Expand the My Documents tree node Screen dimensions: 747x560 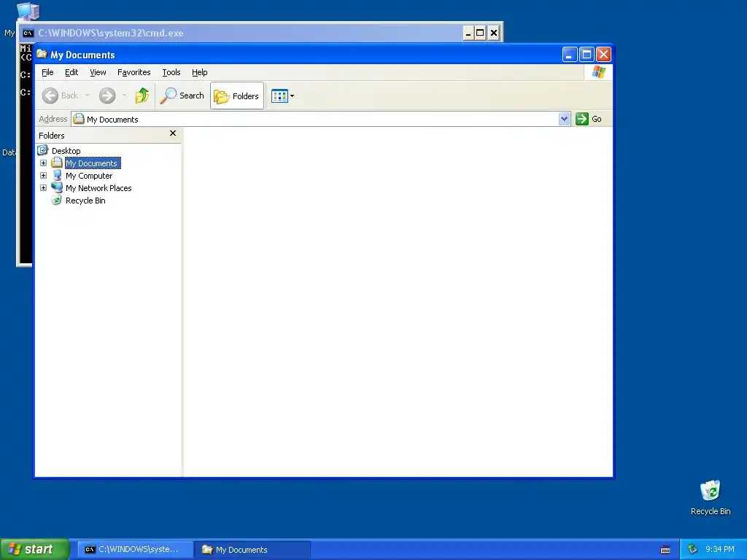43,163
